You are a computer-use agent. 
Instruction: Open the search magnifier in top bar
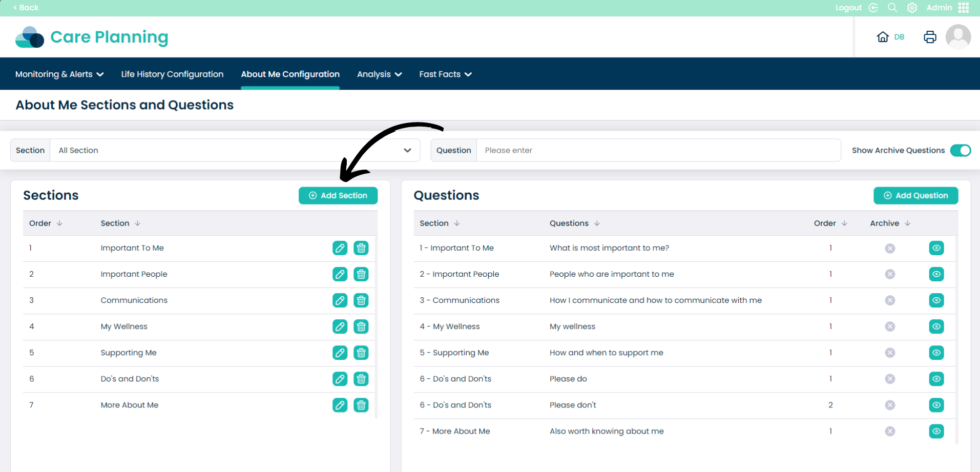(892, 8)
